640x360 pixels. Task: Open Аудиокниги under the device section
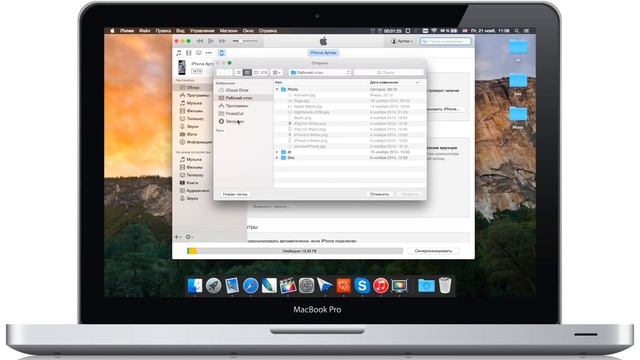194,190
